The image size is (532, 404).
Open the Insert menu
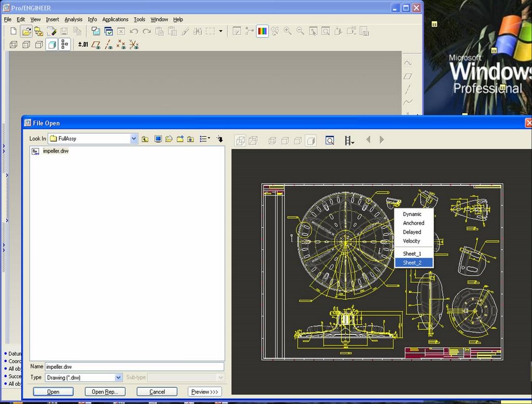[52, 19]
